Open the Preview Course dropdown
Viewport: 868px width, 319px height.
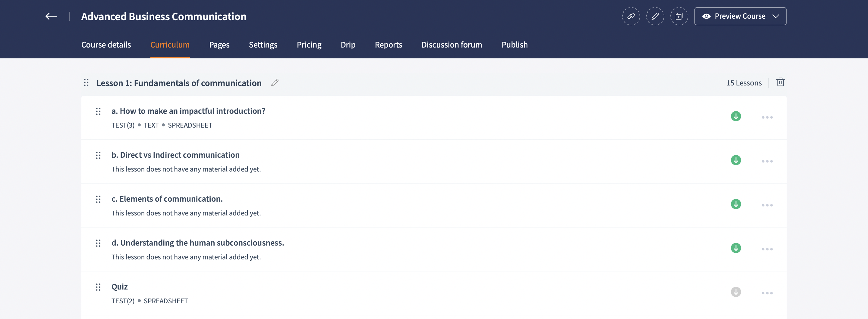pyautogui.click(x=740, y=16)
